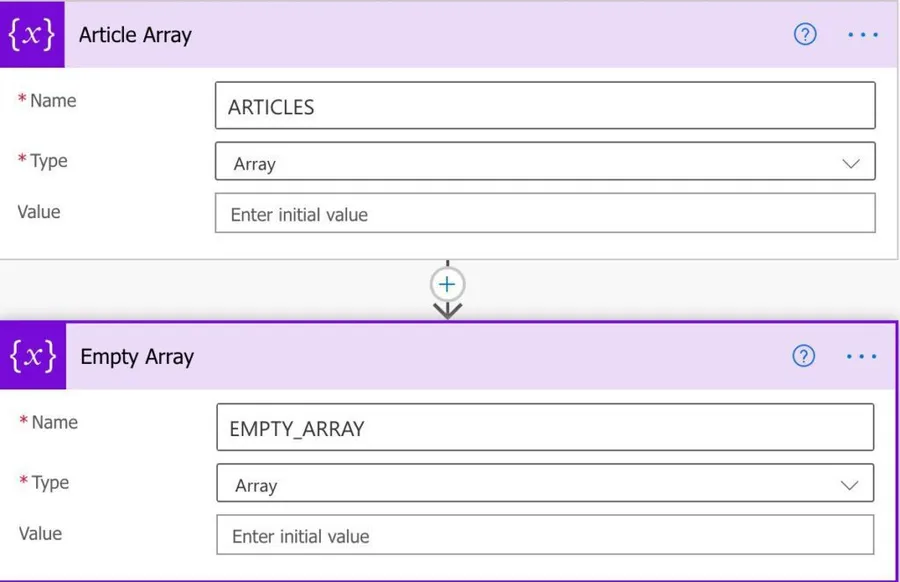Click the Name field containing ARTICLES
The image size is (900, 582).
545,107
